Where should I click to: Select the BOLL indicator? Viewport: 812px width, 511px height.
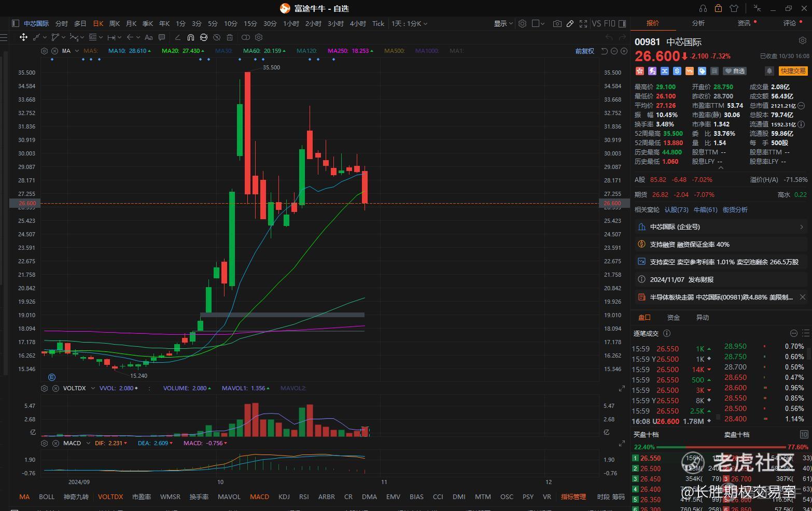coord(47,496)
